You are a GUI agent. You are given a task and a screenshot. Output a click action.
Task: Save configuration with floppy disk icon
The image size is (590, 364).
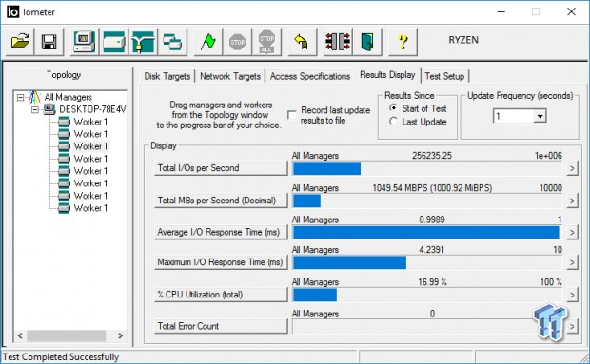click(x=49, y=42)
